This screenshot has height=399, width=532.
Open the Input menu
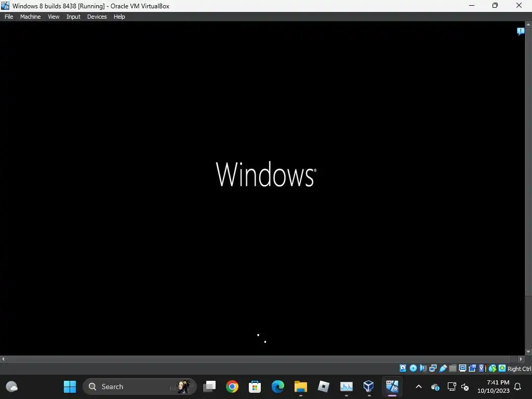(73, 17)
